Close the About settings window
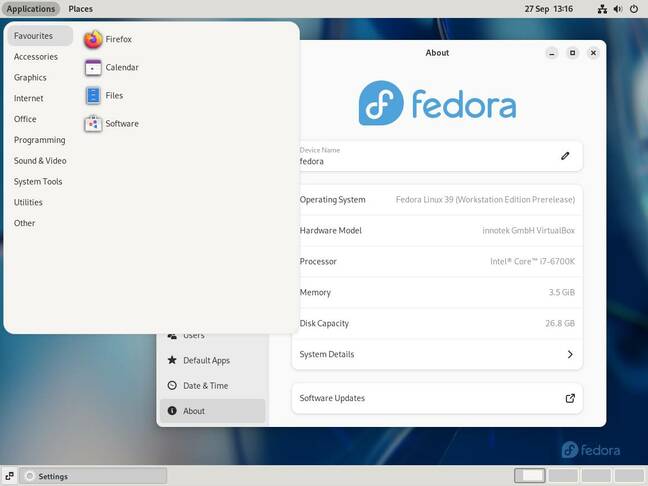This screenshot has height=486, width=648. [x=593, y=53]
